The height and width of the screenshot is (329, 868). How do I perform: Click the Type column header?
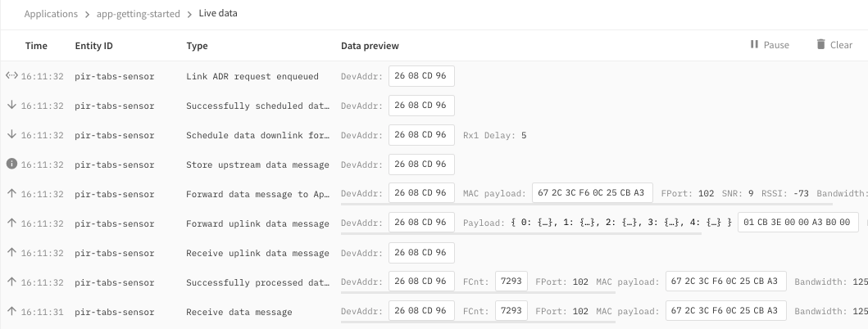(197, 46)
